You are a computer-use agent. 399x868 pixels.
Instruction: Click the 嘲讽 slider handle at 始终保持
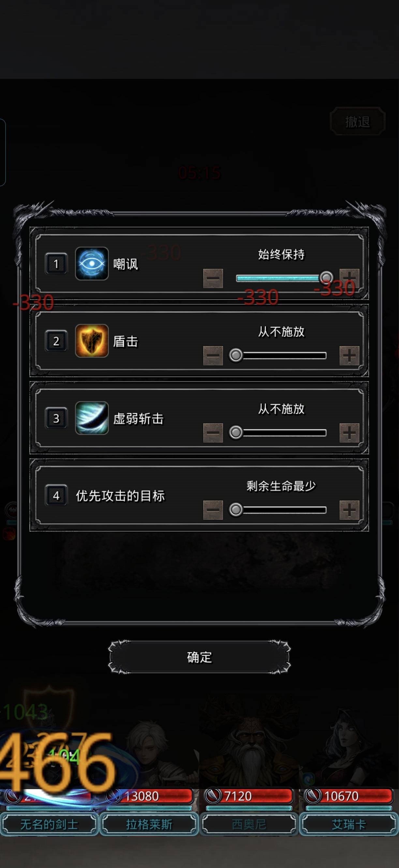point(326,278)
